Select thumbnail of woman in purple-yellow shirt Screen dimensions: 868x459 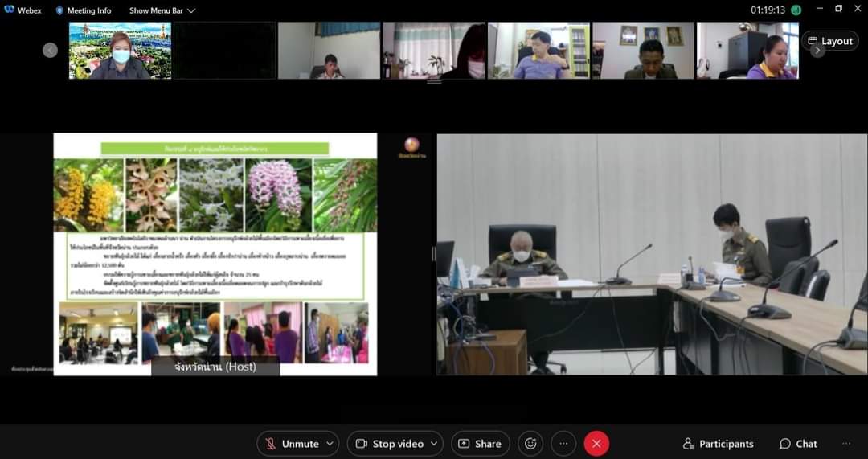pyautogui.click(x=747, y=51)
